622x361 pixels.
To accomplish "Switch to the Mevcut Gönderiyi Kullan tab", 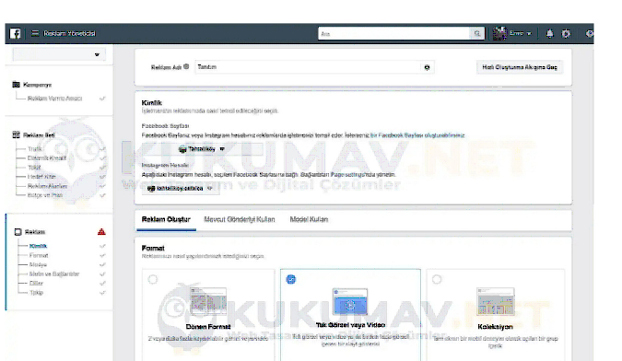I will click(x=239, y=219).
